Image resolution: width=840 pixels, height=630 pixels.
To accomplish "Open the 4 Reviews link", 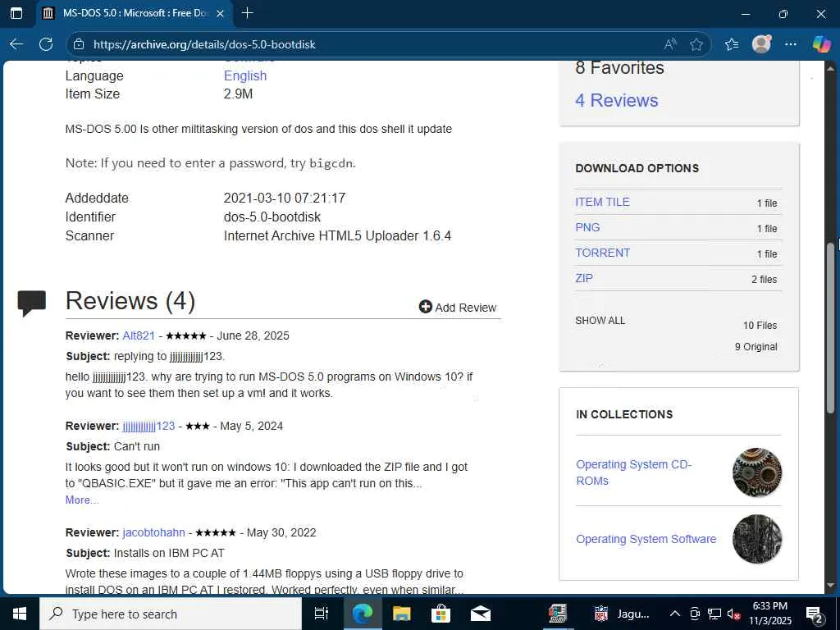I will [617, 100].
